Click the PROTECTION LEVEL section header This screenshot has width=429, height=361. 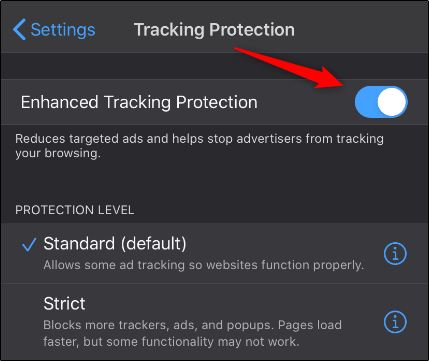click(x=75, y=210)
